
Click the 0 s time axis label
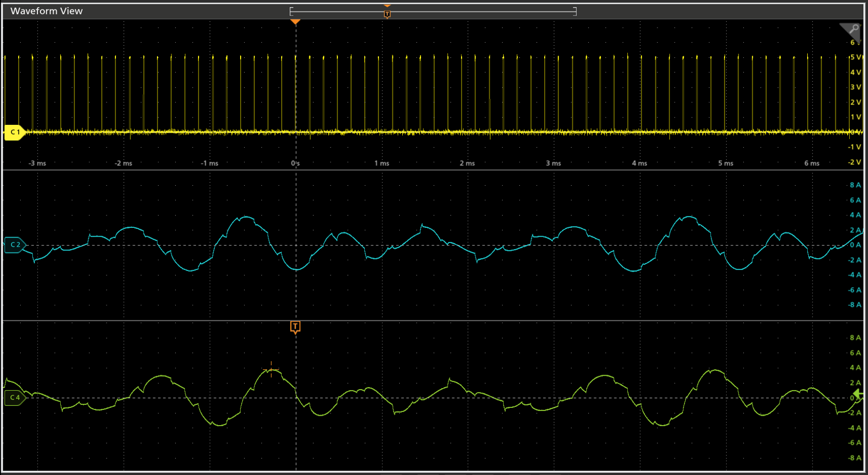pos(295,163)
